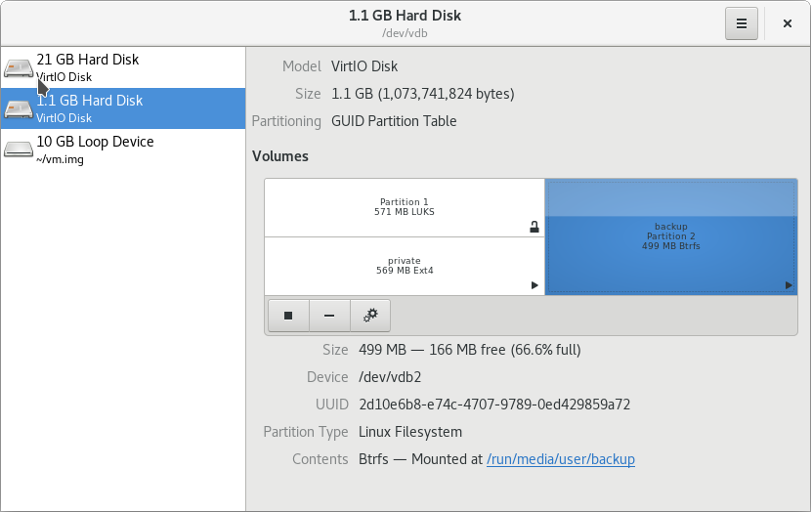Click the 1.1 GB Hard Disk drive icon
812x512 pixels.
[x=19, y=108]
